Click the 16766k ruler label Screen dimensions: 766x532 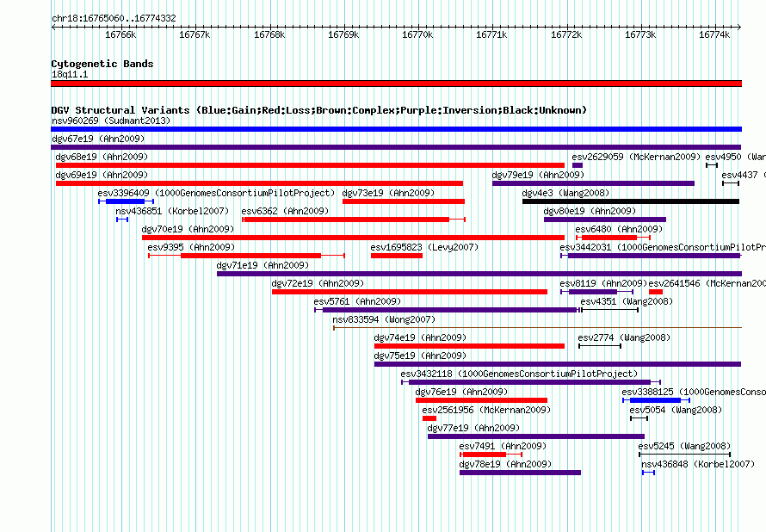120,34
